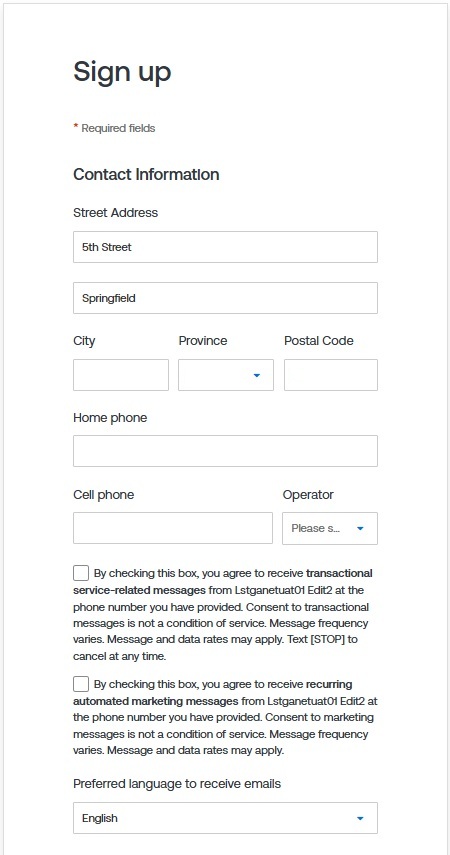Click the "Street Address" field label
Screen dimensions: 450x855
(x=116, y=213)
